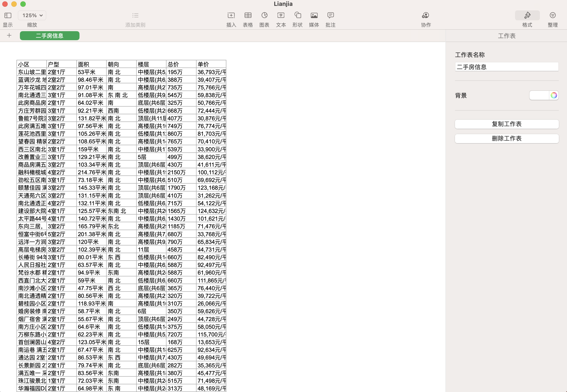
Task: Select cell 92,497元/平
Action: [211, 265]
